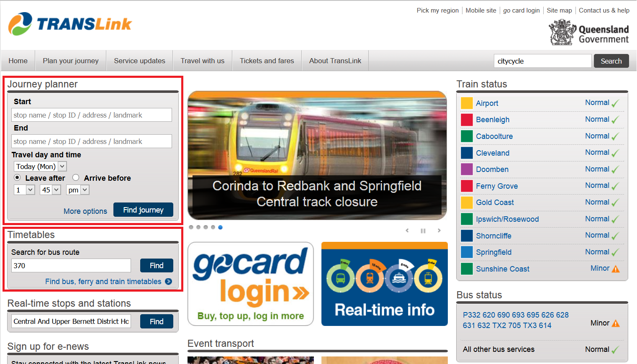Open the go card login banner
The width and height of the screenshot is (637, 364).
pos(251,284)
